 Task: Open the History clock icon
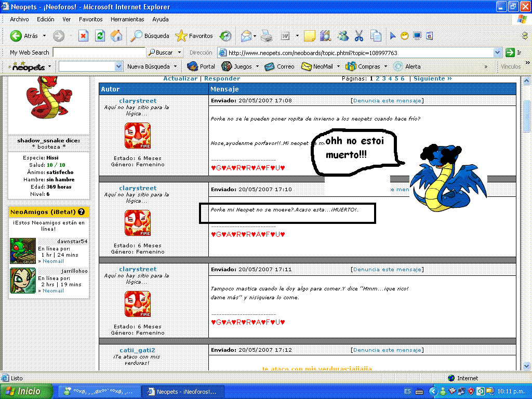(225, 36)
